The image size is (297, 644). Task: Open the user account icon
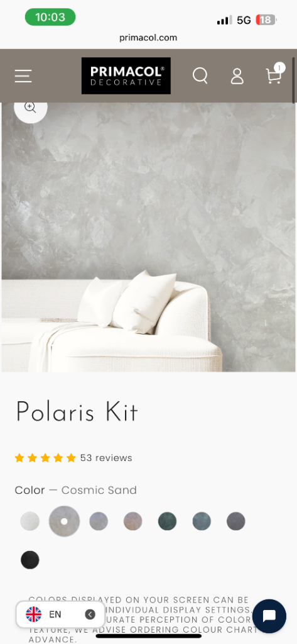coord(237,76)
